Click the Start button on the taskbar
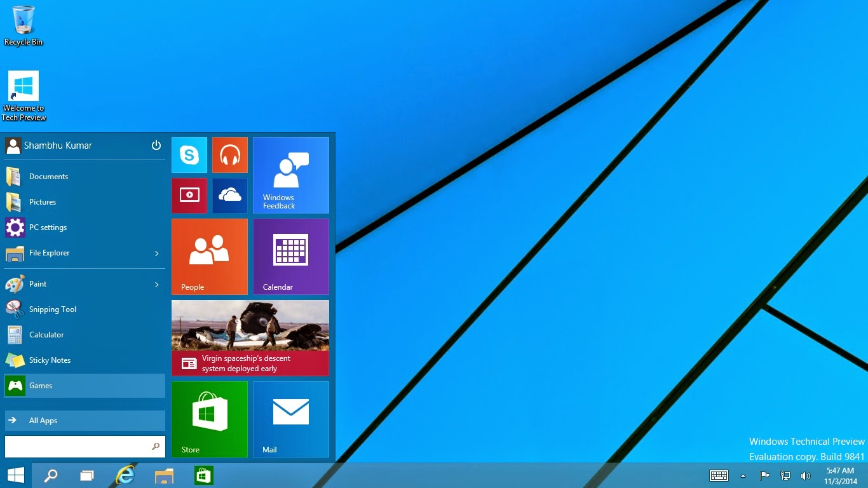The image size is (868, 488). (16, 475)
